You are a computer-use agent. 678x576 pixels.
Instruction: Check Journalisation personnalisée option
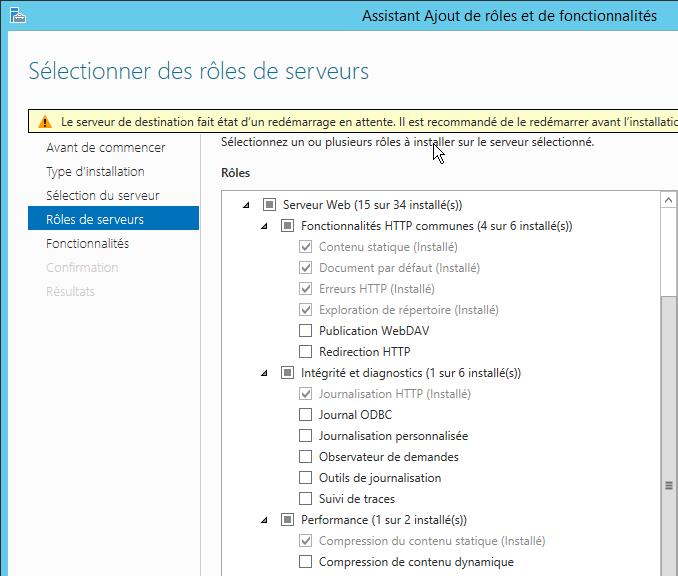click(x=305, y=435)
